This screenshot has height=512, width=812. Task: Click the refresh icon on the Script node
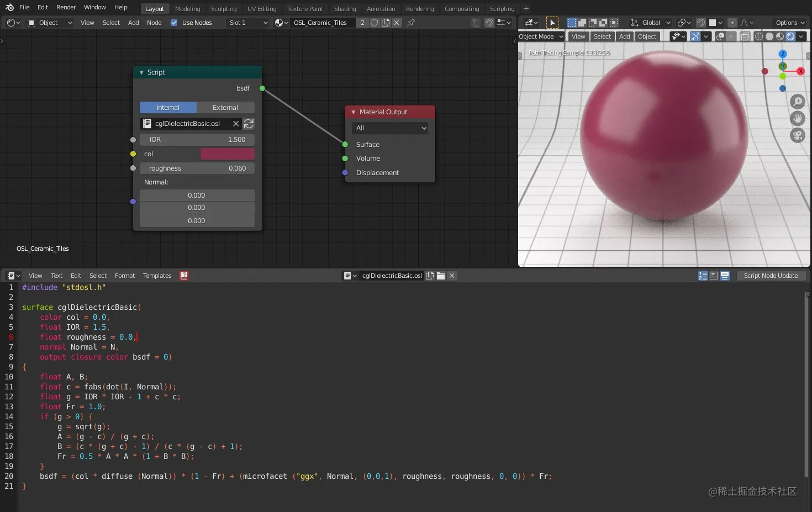click(x=249, y=124)
